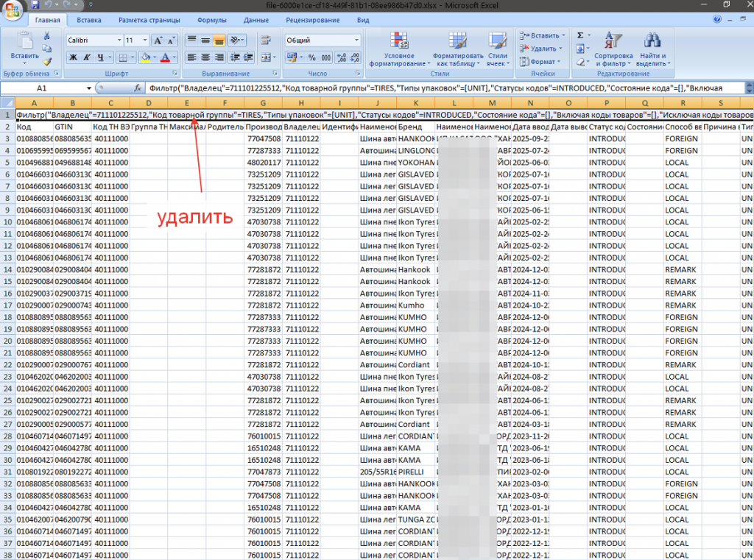
Task: Toggle bottom vertical alignment button
Action: point(219,40)
